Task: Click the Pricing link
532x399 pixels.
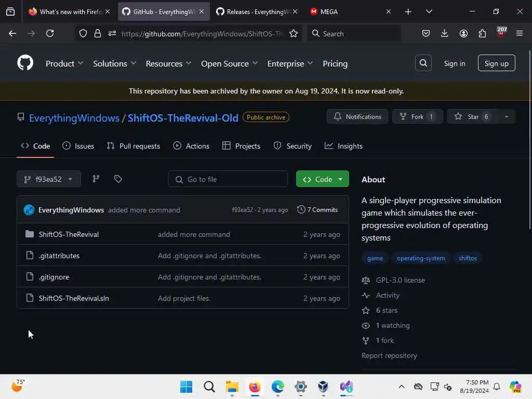Action: (x=335, y=63)
